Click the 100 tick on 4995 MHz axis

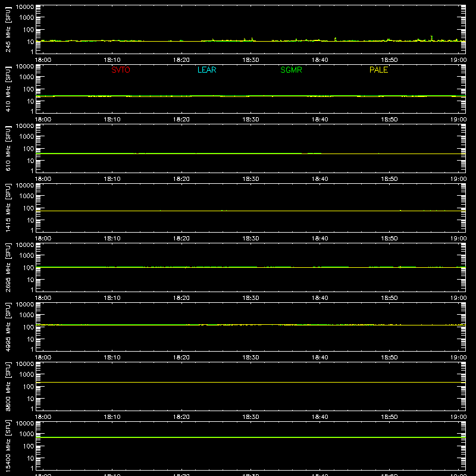pos(29,327)
